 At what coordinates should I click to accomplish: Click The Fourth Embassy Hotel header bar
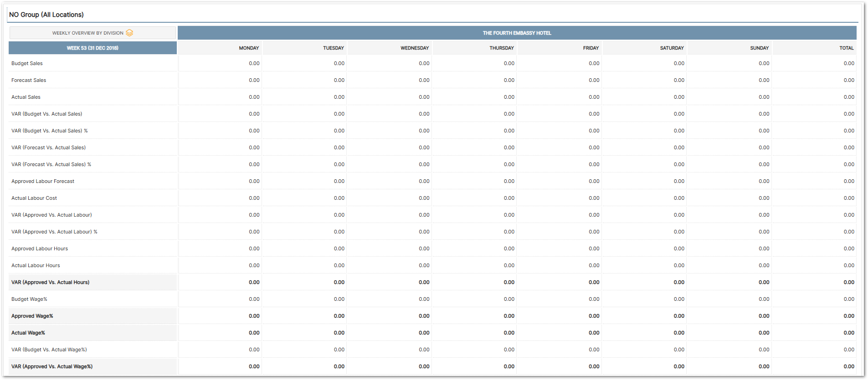pyautogui.click(x=517, y=33)
